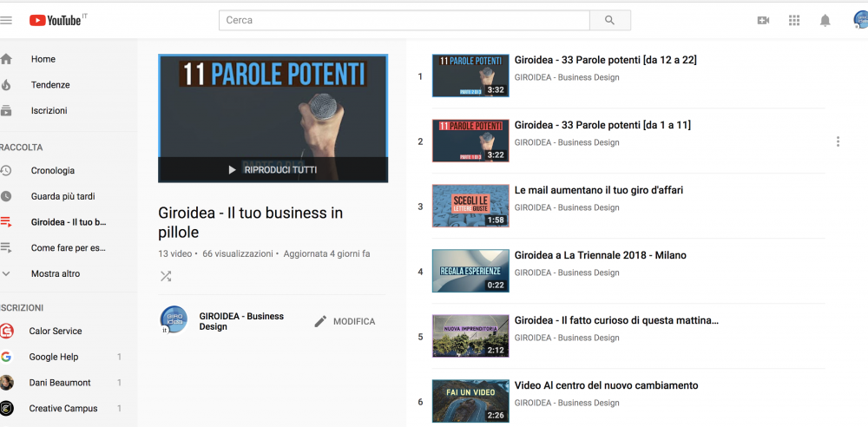
Task: Open the Regala Esperienze thumbnail
Action: [470, 271]
